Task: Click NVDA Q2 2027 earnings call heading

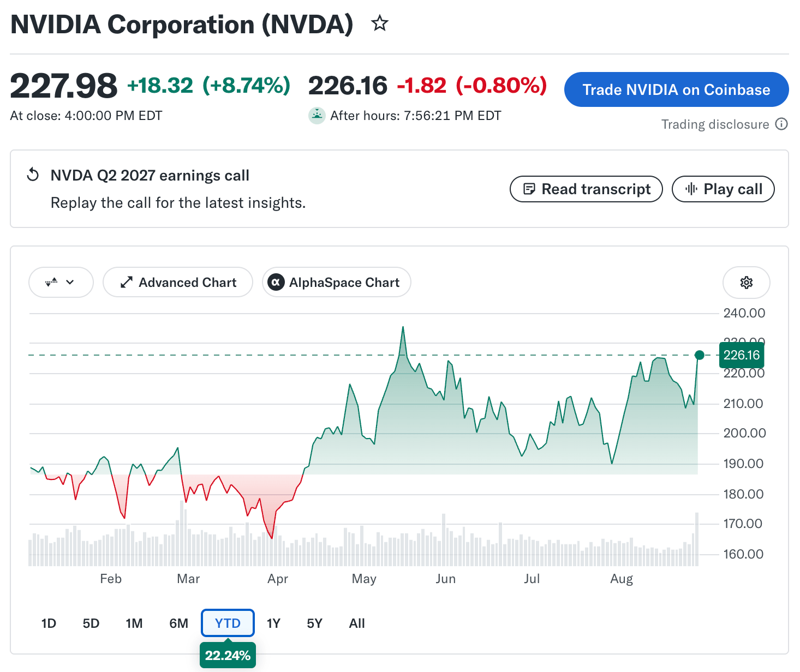Action: [150, 176]
